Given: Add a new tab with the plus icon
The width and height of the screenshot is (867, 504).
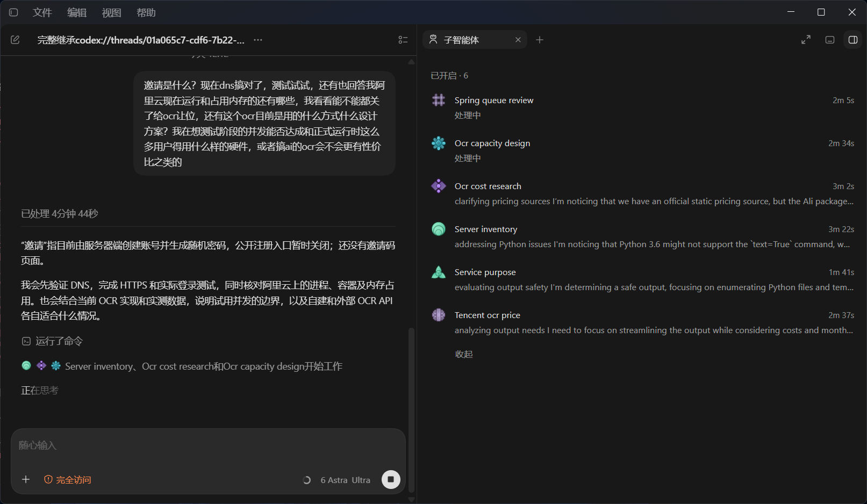Looking at the screenshot, I should pyautogui.click(x=540, y=40).
